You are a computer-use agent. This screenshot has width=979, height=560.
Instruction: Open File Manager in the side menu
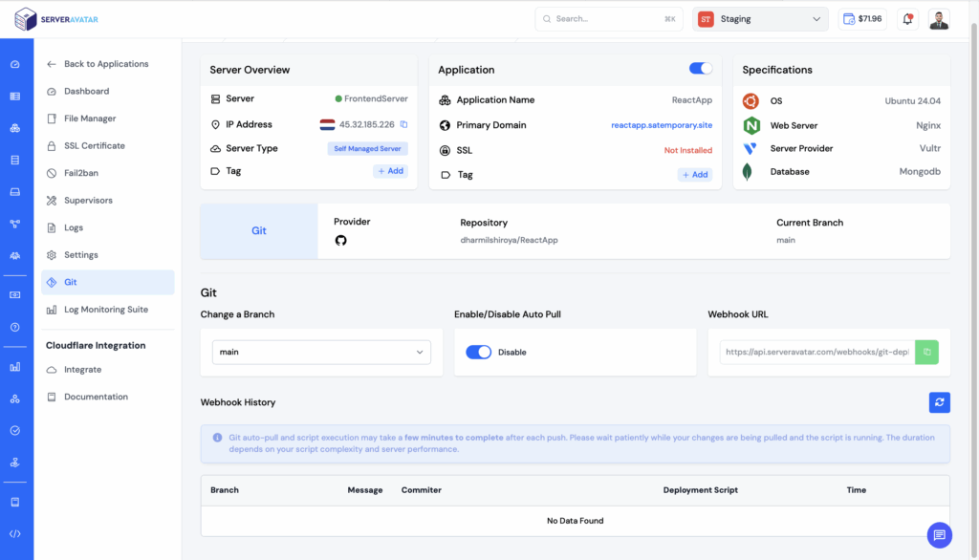[107, 118]
